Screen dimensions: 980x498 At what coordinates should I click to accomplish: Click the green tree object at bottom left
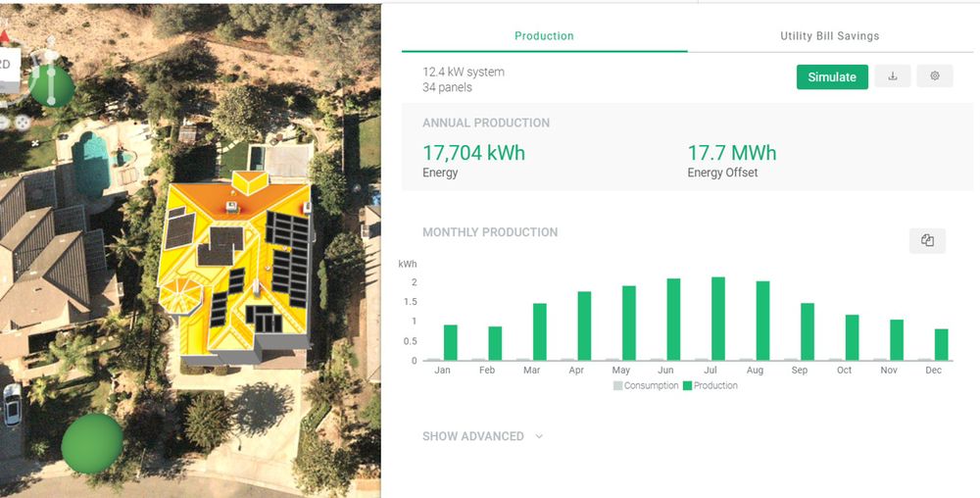[x=92, y=445]
